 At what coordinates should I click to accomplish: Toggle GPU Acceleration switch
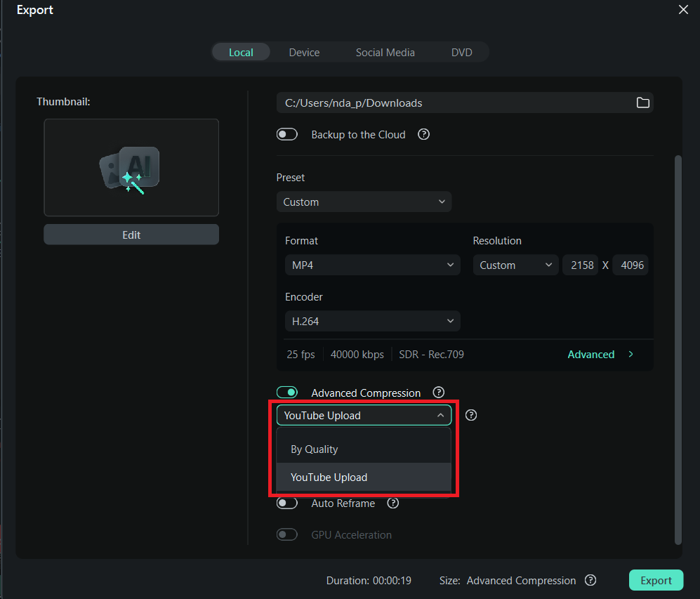(x=286, y=534)
